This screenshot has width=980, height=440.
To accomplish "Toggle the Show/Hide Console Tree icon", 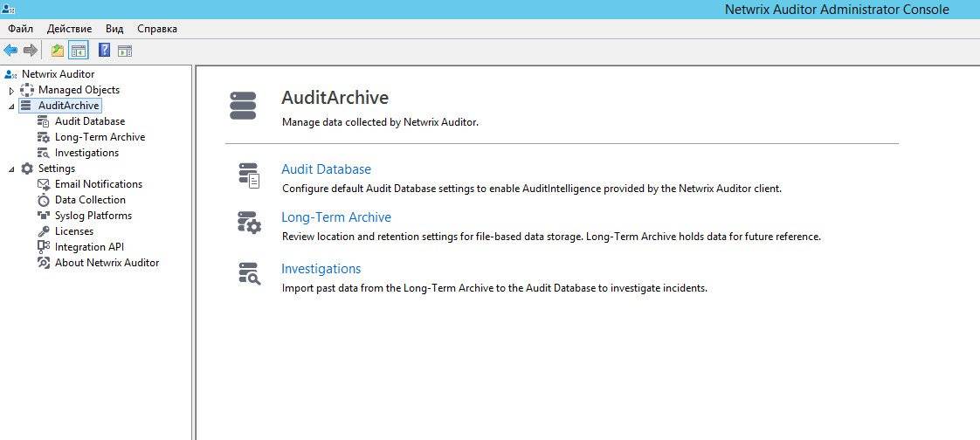I will (78, 51).
